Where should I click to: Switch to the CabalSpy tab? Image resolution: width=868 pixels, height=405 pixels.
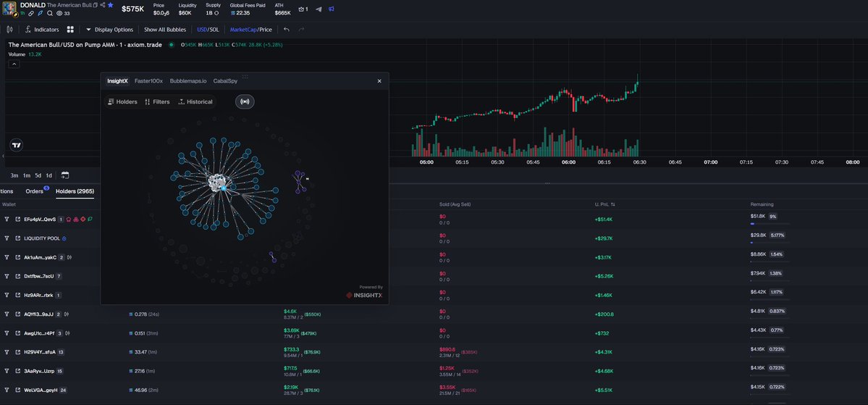[x=225, y=81]
